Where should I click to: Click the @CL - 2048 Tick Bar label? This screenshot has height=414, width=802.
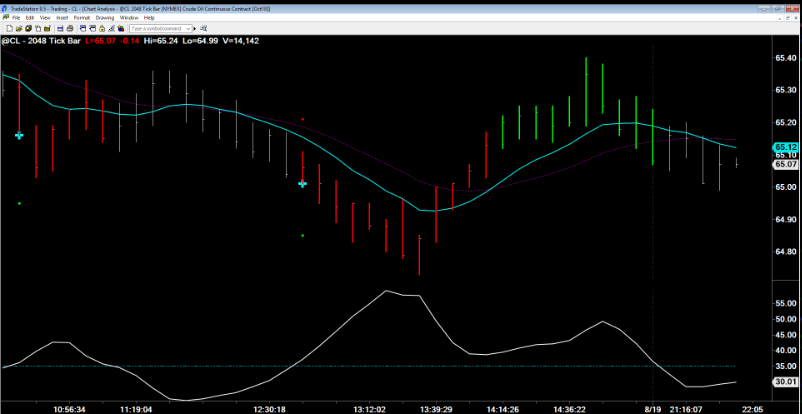(41, 40)
